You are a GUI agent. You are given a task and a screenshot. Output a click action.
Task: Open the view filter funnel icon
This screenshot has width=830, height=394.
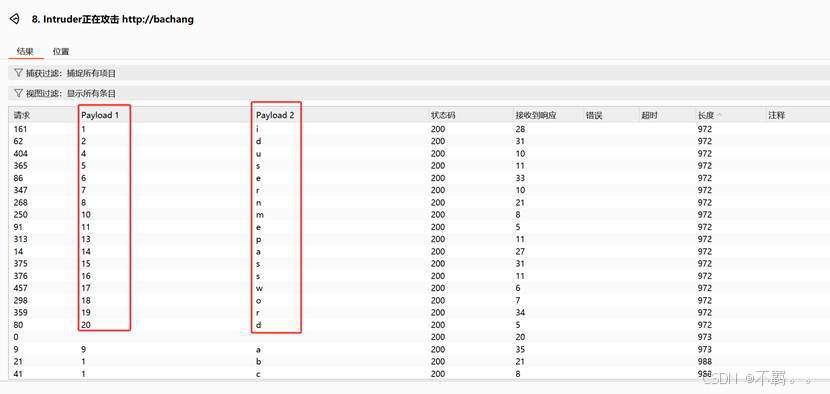point(18,93)
